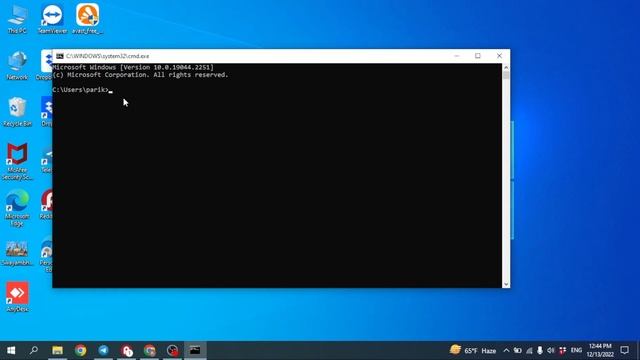Select the Swayambhu image file on desktop

(x=17, y=253)
